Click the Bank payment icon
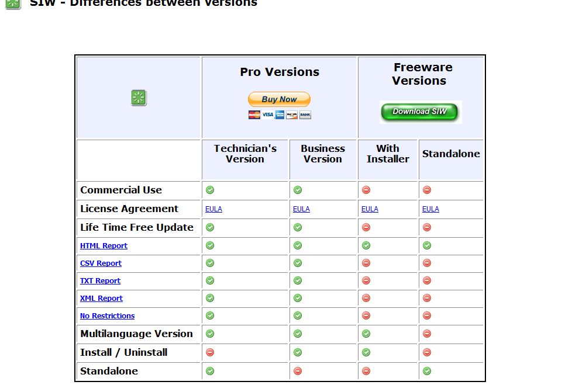 coord(305,115)
